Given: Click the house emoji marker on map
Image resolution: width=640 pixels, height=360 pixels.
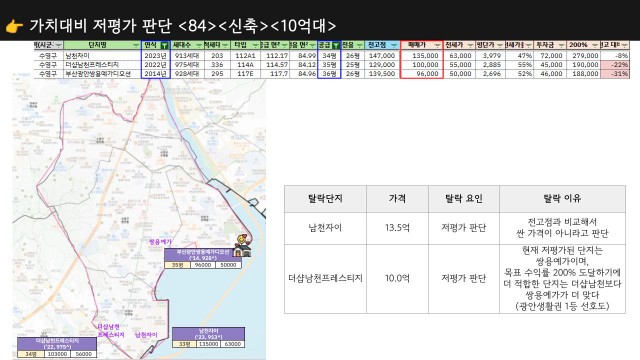Looking at the screenshot, I should coord(242,246).
